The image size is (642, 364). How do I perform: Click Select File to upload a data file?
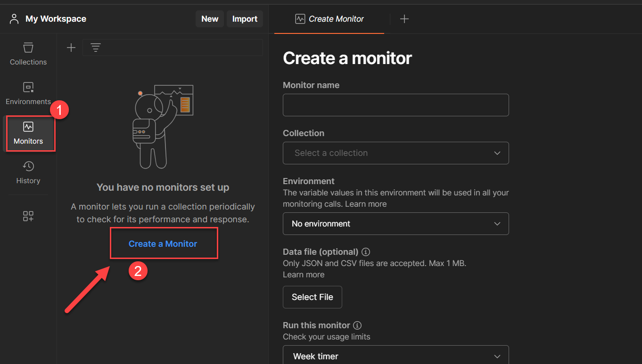(x=312, y=297)
